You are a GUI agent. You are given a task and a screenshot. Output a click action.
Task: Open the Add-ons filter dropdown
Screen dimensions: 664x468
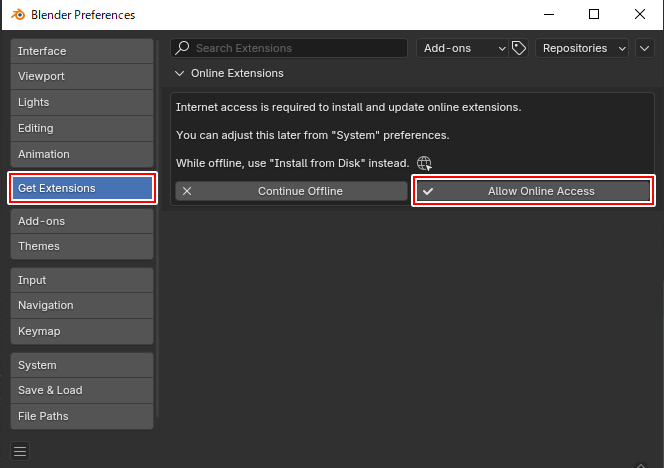(463, 48)
